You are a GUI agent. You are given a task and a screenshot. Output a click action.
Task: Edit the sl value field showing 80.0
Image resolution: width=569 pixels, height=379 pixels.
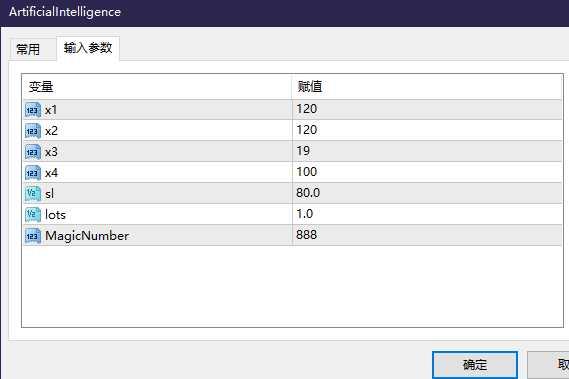point(427,193)
